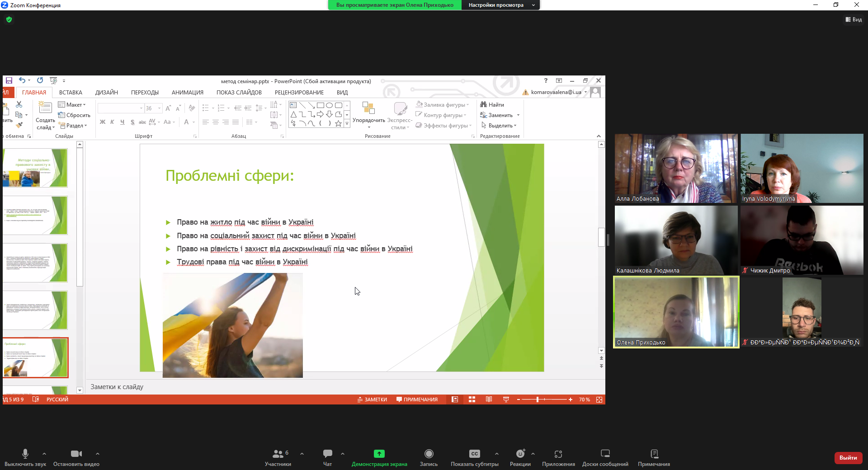Viewport: 868px width, 470px height.
Task: Switch to slide sorter view icon
Action: coord(472,399)
